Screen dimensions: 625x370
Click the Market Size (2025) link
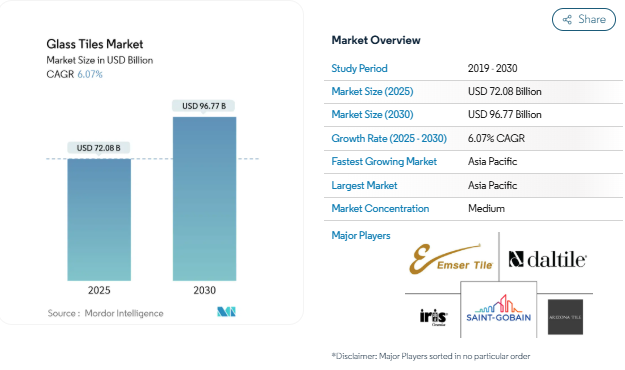tap(372, 92)
